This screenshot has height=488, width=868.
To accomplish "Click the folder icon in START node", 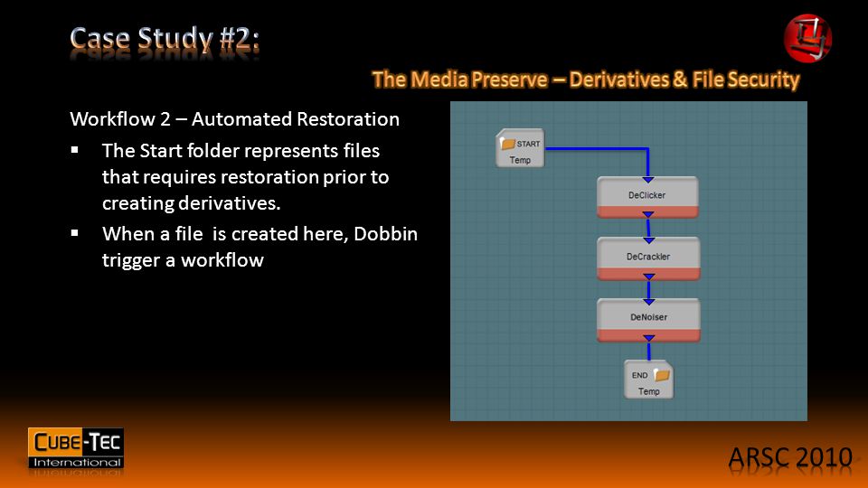I will coord(507,144).
